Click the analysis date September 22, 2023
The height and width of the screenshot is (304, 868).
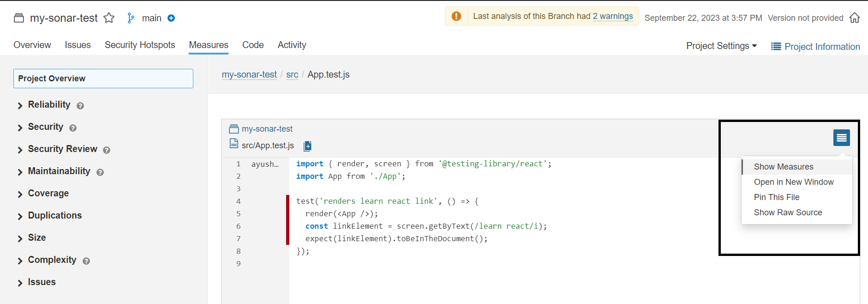tap(703, 18)
